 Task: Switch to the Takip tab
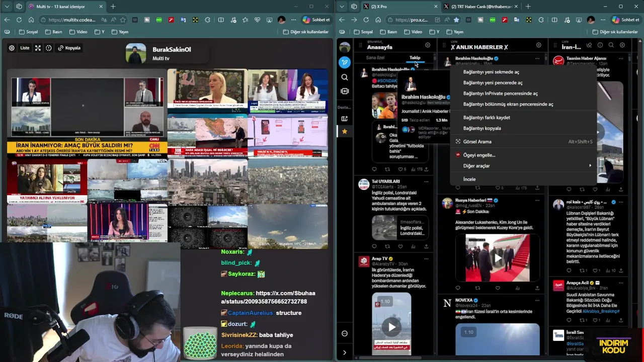click(x=415, y=57)
